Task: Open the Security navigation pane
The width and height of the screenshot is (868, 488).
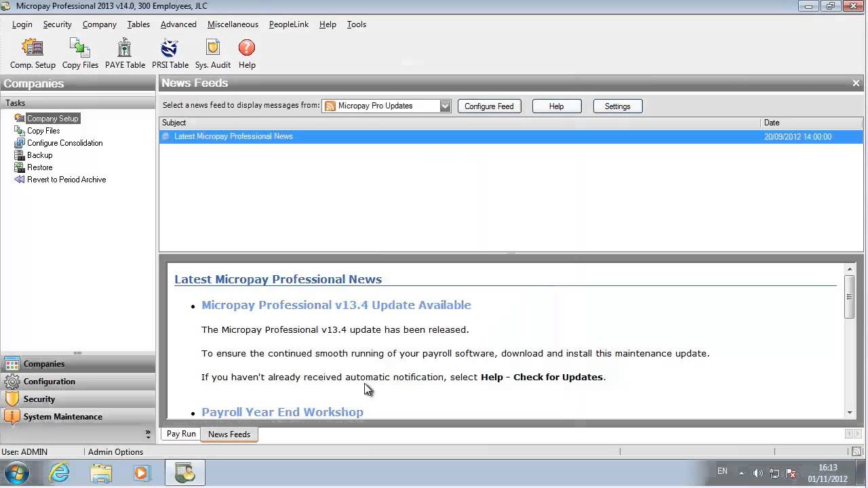Action: pyautogui.click(x=77, y=399)
